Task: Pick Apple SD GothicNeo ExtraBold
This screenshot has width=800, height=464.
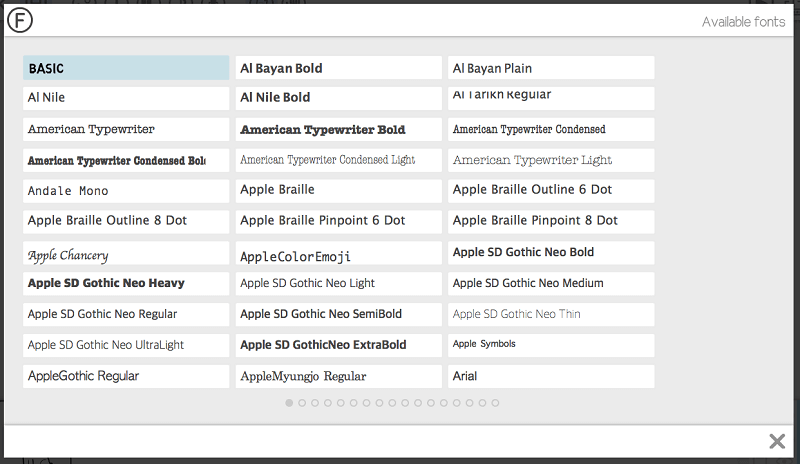Action: pyautogui.click(x=339, y=345)
